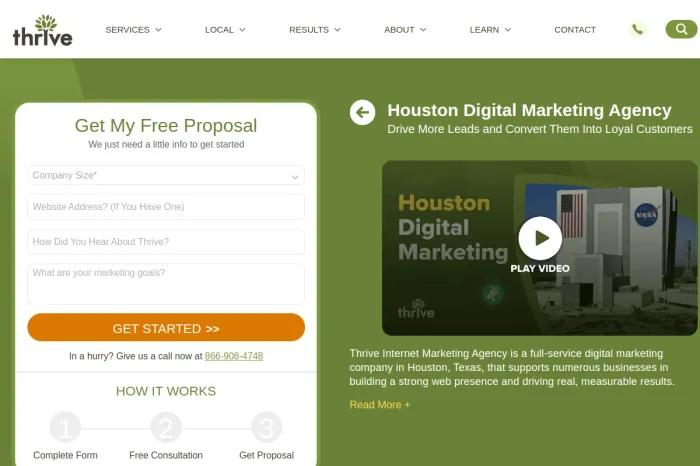700x466 pixels.
Task: Submit with the Get Started button
Action: (x=166, y=328)
